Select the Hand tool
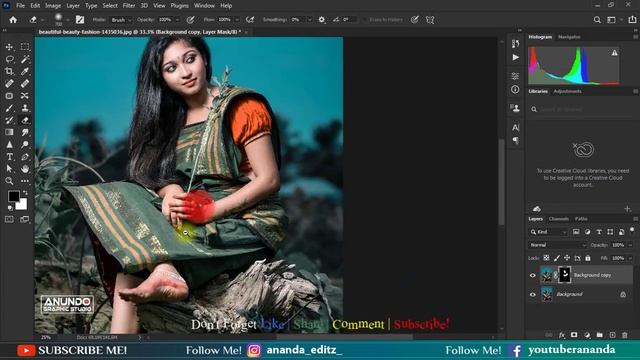 [x=25, y=169]
